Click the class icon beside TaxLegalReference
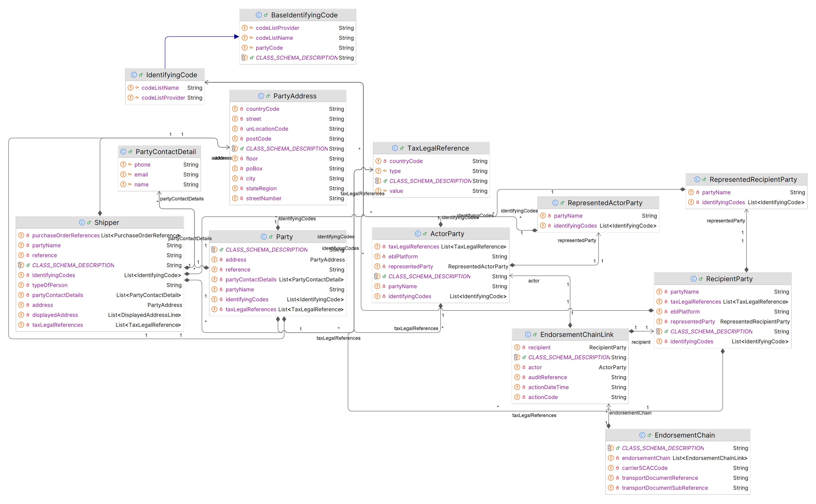 click(395, 148)
